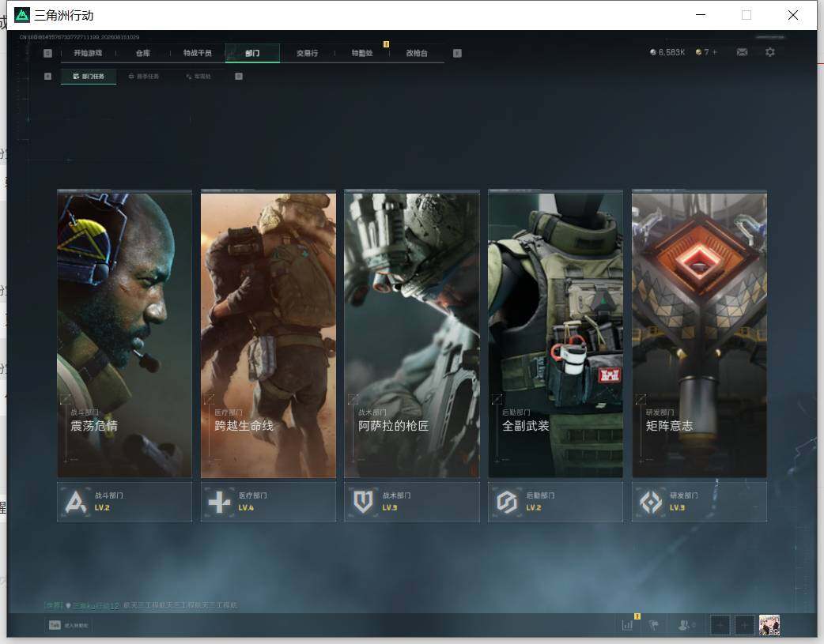Click the 三角洲行动 app icon in title bar
The width and height of the screenshot is (824, 644).
[22, 15]
